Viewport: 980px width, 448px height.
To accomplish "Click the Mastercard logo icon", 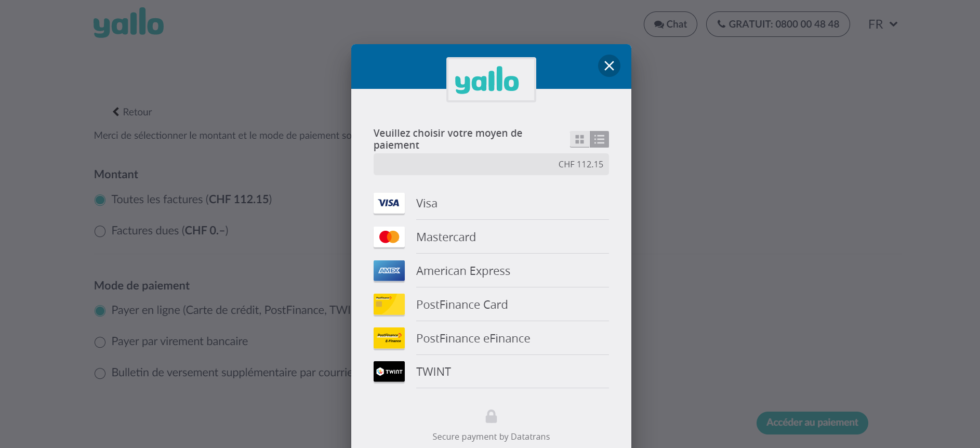I will (389, 237).
